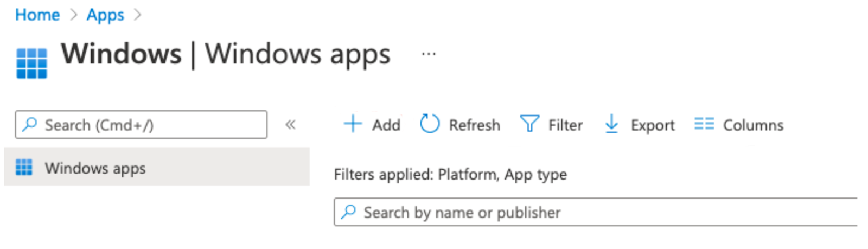Click the Windows apps sidebar grid icon
Viewport: 868px width, 249px height.
pyautogui.click(x=24, y=167)
